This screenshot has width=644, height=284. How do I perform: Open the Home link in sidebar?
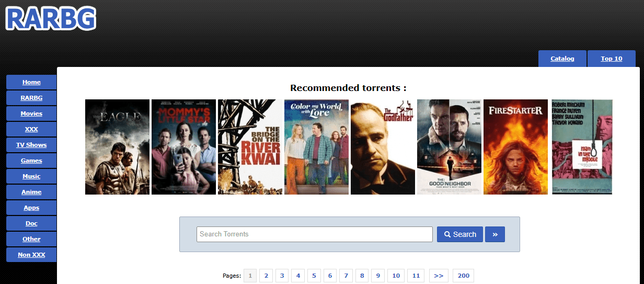(x=31, y=82)
